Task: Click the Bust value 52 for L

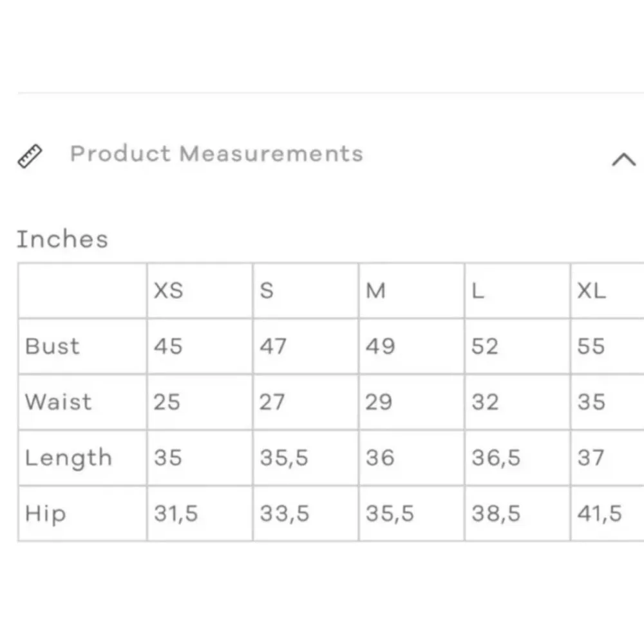Action: point(484,346)
